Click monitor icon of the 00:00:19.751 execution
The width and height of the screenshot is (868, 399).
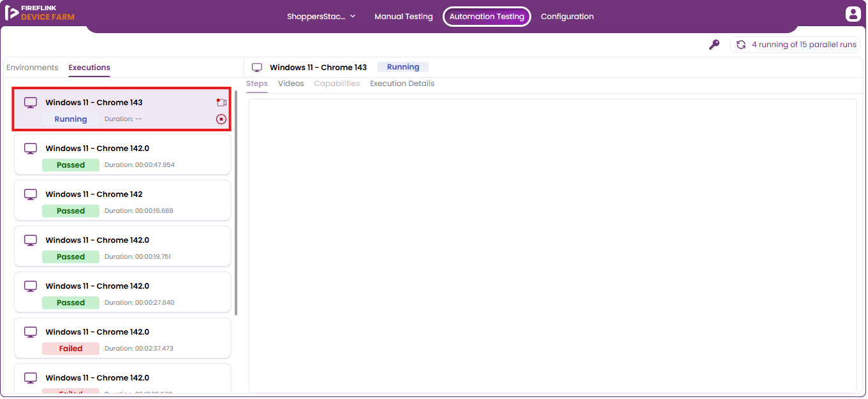[31, 240]
